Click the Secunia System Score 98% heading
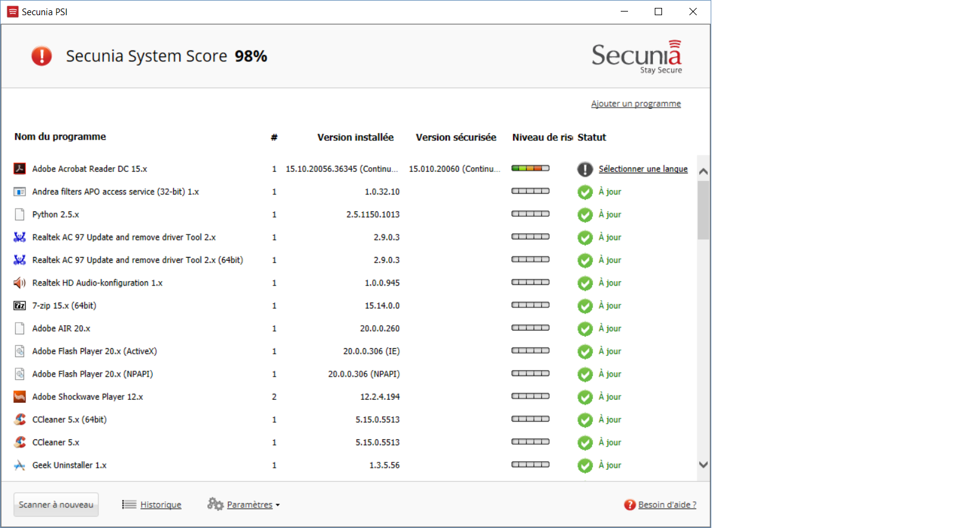 click(167, 56)
